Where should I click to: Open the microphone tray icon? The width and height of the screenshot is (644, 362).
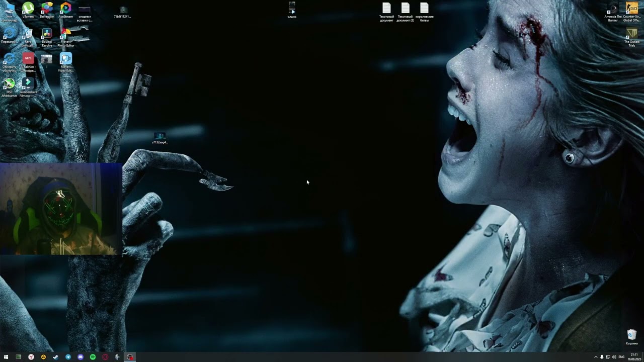point(602,357)
